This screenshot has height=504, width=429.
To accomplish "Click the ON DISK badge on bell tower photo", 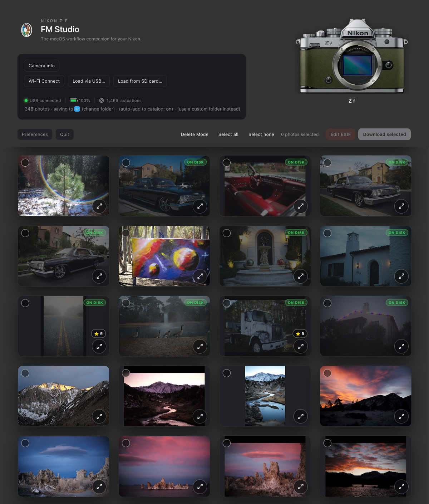I will [x=397, y=233].
